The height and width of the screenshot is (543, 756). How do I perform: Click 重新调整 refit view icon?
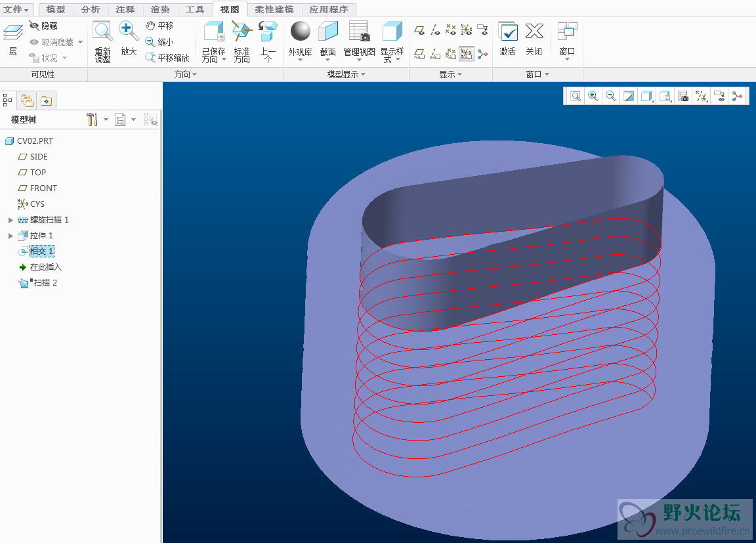(102, 42)
